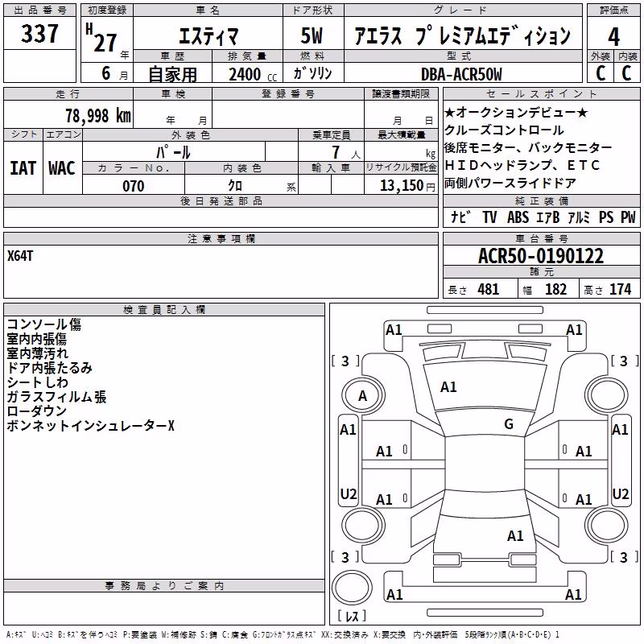Click recycle deposit 13,150円
Viewport: 644px width, 644px height.
pyautogui.click(x=407, y=186)
